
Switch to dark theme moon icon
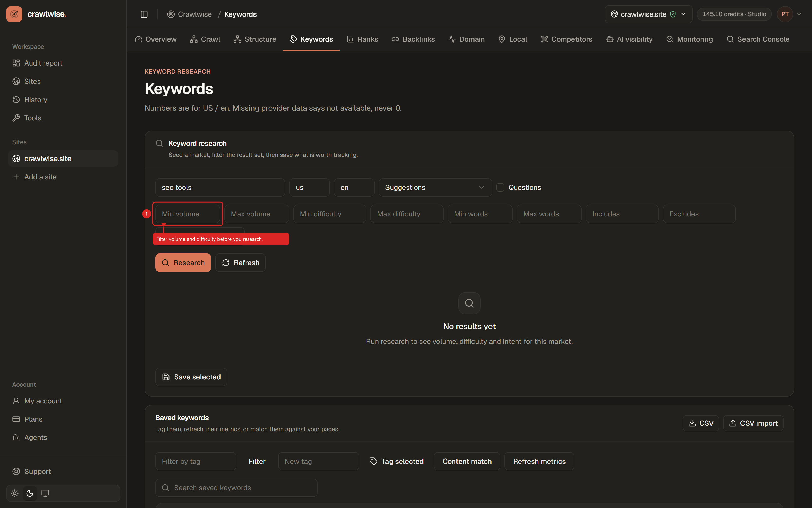[x=30, y=493]
